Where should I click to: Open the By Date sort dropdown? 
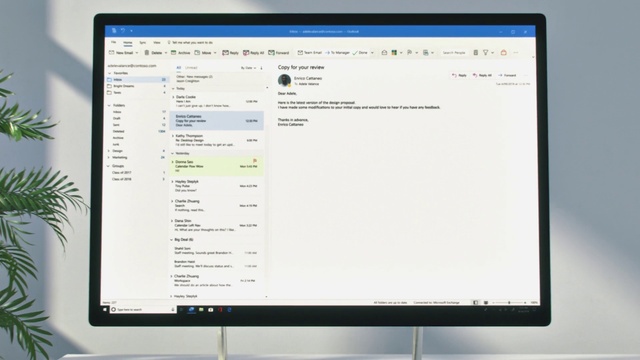tap(248, 68)
